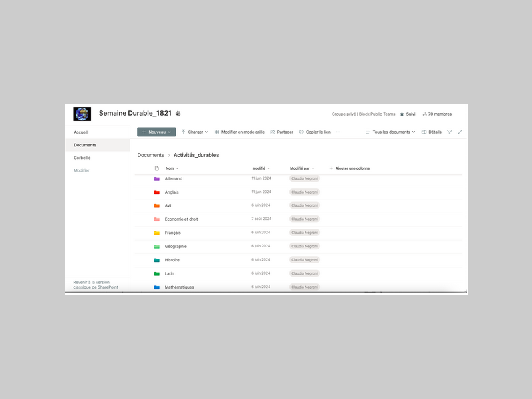View the 70 membres list

pyautogui.click(x=437, y=114)
